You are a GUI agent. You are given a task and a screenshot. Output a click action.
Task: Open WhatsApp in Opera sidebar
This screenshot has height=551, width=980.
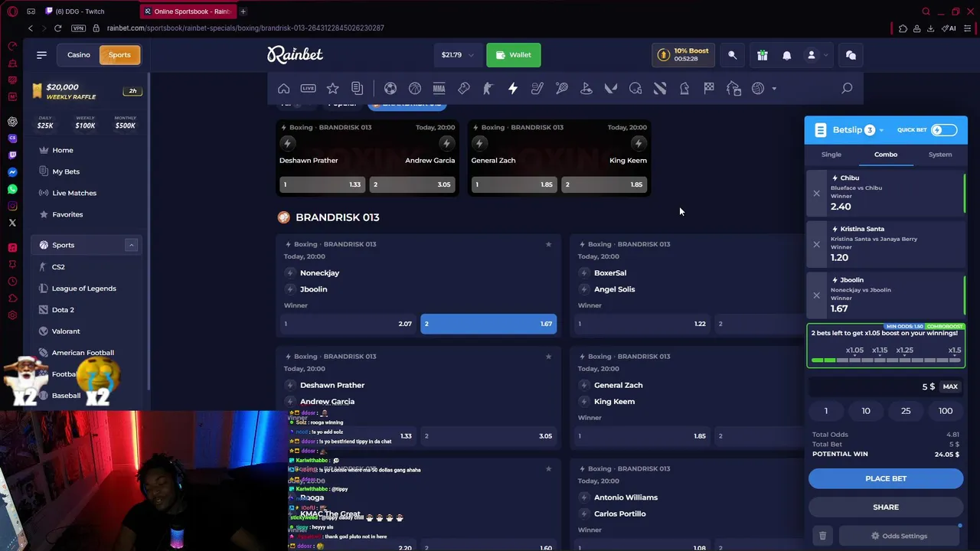click(12, 189)
